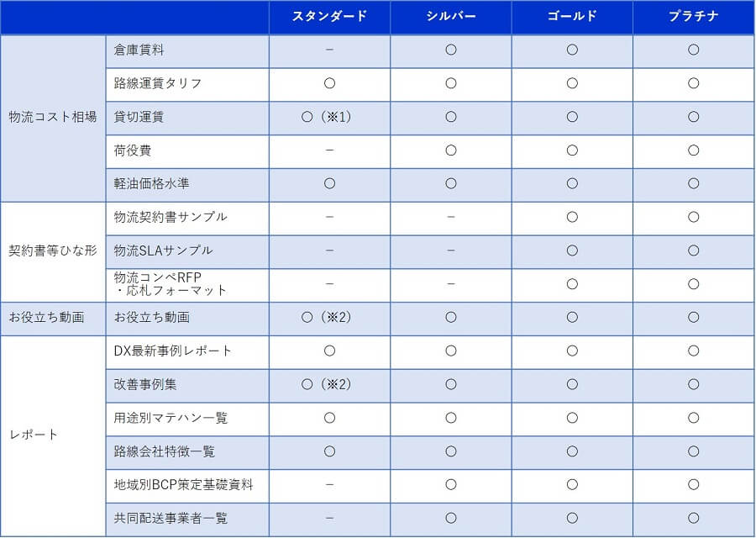Screen dimensions: 756x538
Task: Click the シルバー plan column header
Action: pos(450,17)
